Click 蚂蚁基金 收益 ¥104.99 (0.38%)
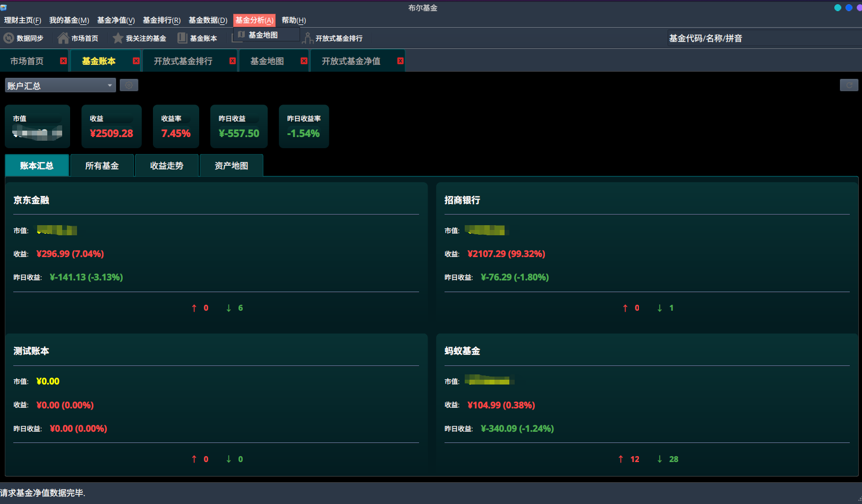This screenshot has width=862, height=504. (x=501, y=405)
